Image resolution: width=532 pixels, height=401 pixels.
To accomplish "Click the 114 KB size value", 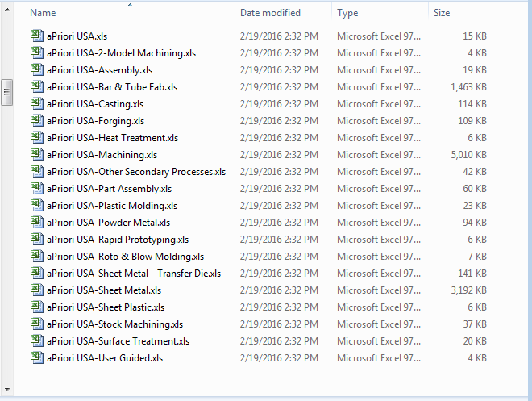I will pyautogui.click(x=472, y=104).
